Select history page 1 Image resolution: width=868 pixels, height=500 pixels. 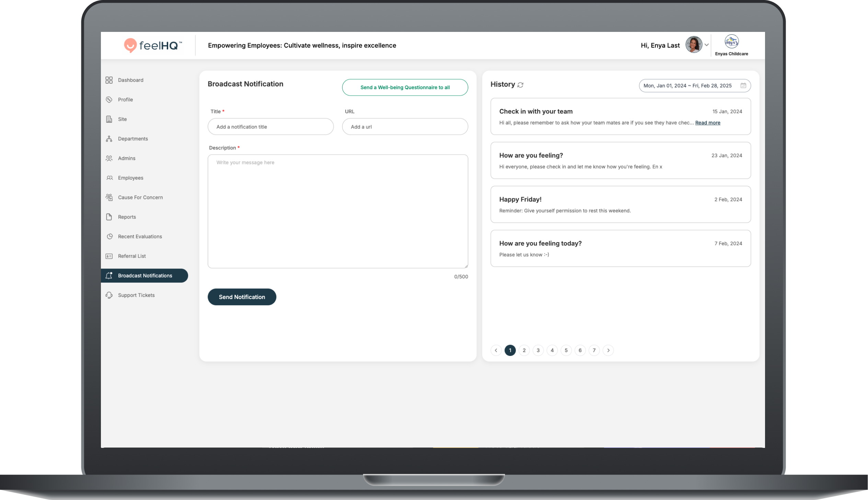(510, 350)
